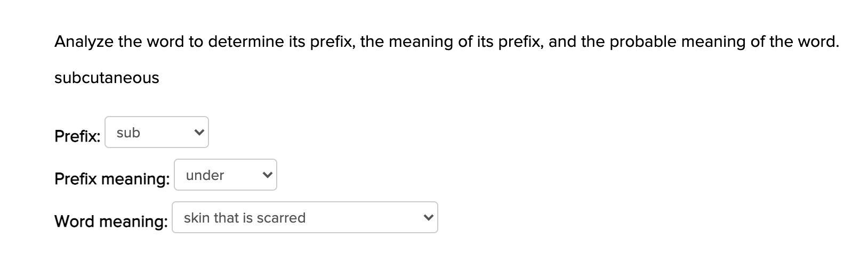Open the Prefix dropdown showing sub
The image size is (868, 279).
click(156, 133)
